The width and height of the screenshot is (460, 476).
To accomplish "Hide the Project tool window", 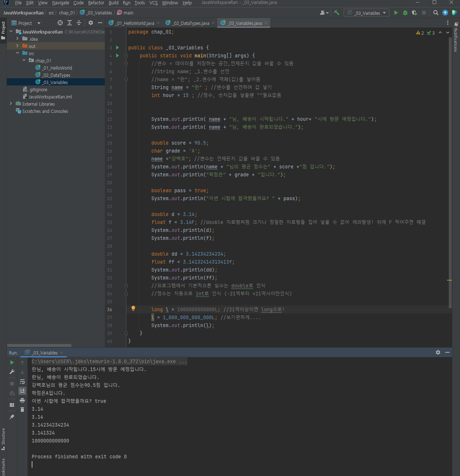I will (x=100, y=23).
